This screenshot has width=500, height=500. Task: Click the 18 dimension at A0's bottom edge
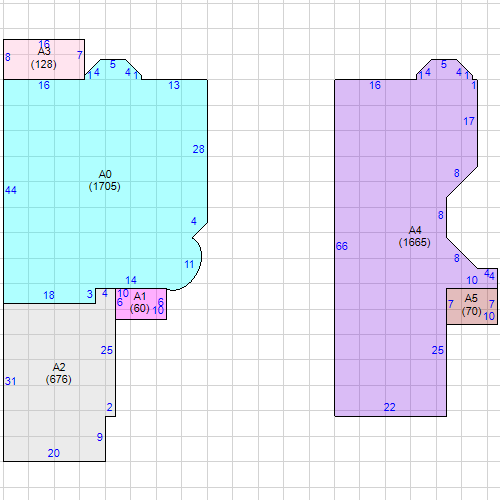coord(49,295)
